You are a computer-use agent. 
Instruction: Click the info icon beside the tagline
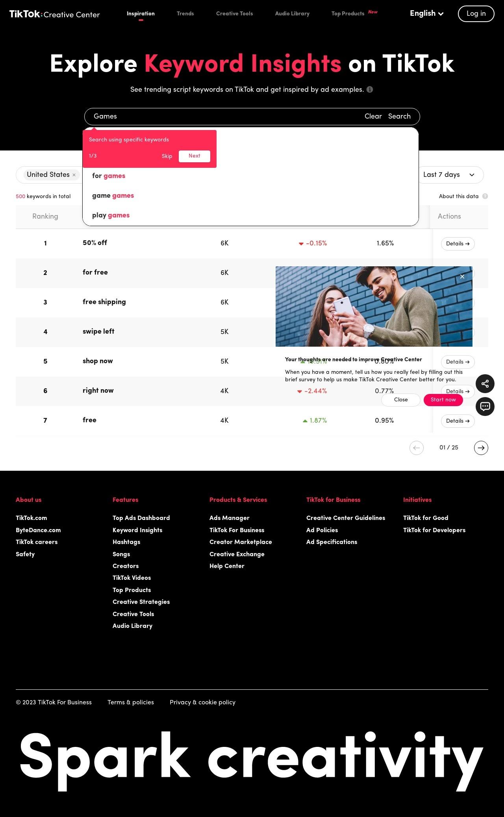click(x=370, y=89)
